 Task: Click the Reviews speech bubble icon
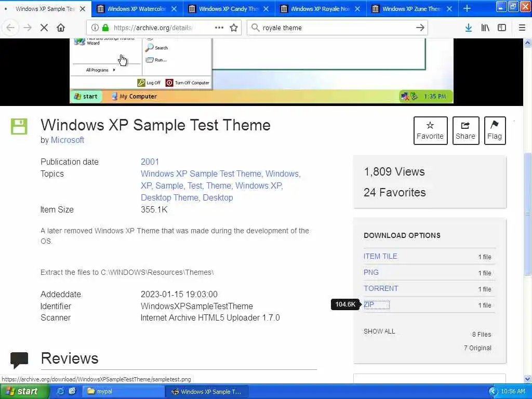pyautogui.click(x=19, y=360)
